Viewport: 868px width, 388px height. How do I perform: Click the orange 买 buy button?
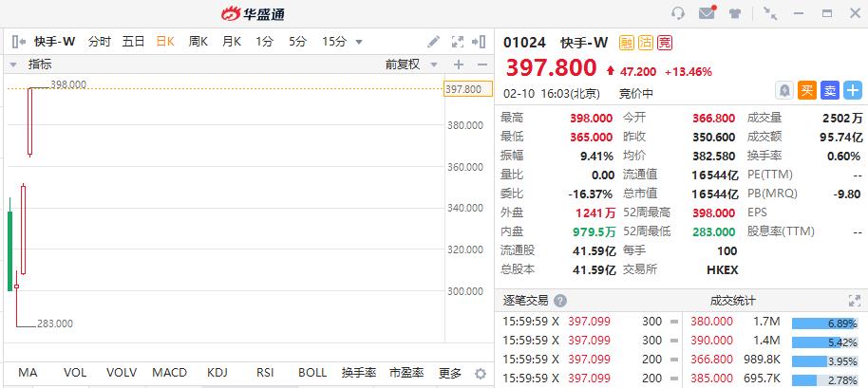(x=807, y=91)
